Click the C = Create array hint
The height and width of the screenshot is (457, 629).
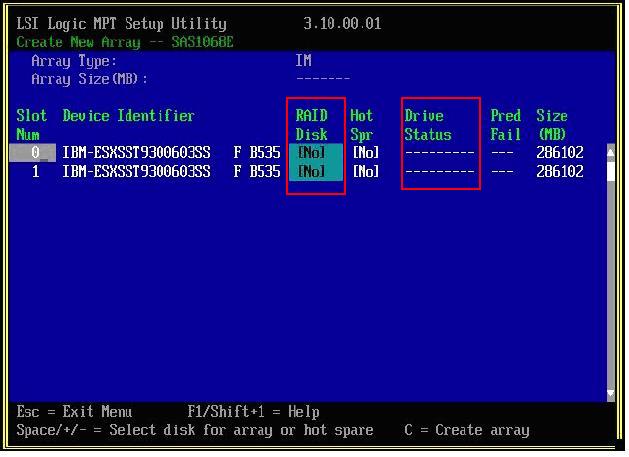click(467, 430)
